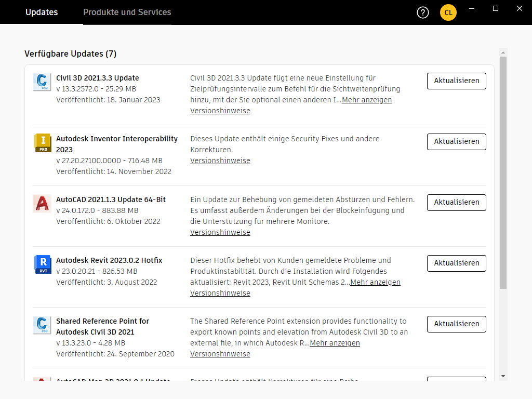Click the AutoCAD Map 3D icon at bottom
532x399 pixels.
[x=42, y=380]
